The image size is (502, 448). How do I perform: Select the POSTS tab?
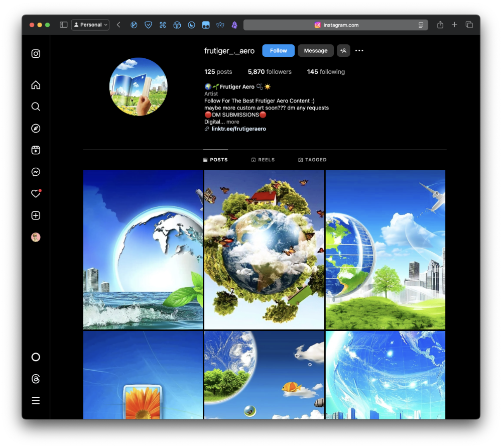point(215,160)
